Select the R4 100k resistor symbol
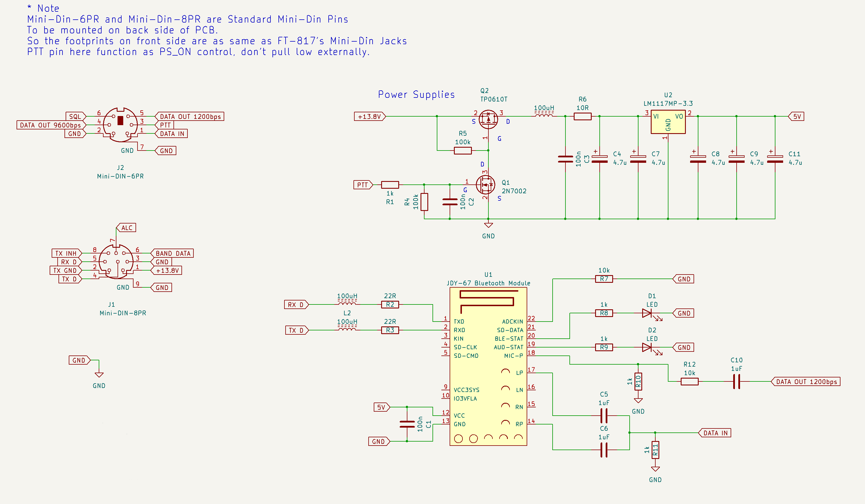The height and width of the screenshot is (504, 865). point(424,202)
